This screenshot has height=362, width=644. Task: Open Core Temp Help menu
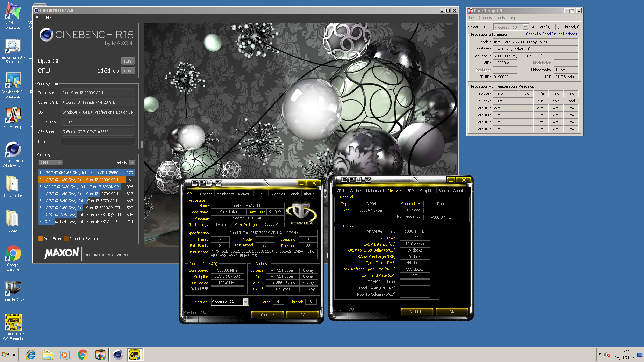513,17
